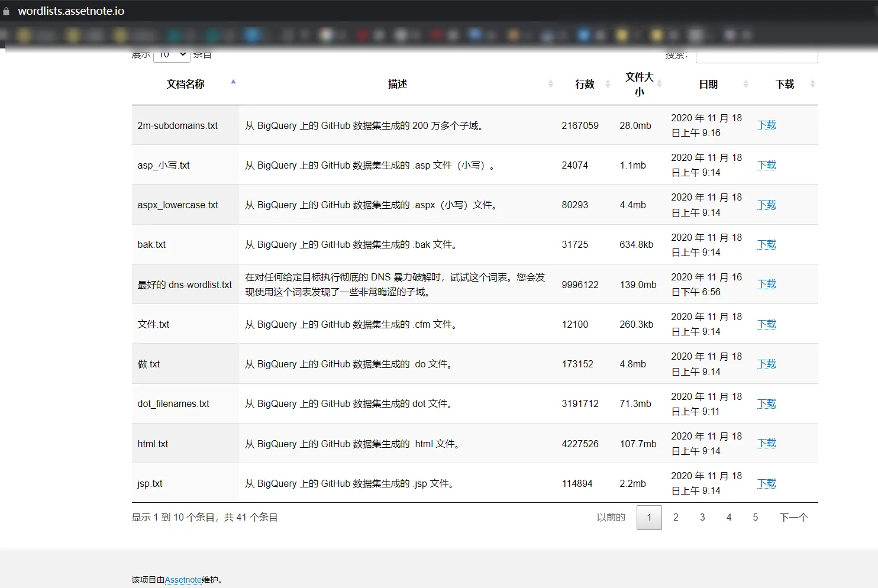Open the entries-per-page dropdown
Screen dimensions: 878x588
172,55
